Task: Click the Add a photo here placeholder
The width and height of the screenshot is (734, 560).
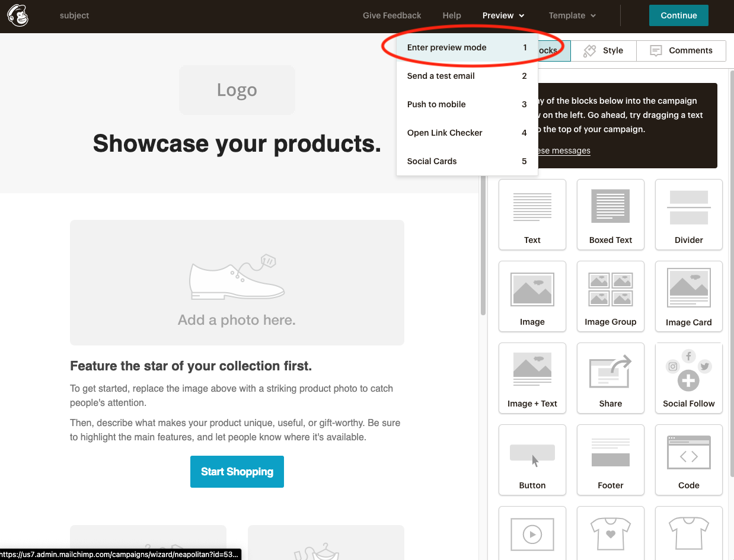Action: coord(237,283)
